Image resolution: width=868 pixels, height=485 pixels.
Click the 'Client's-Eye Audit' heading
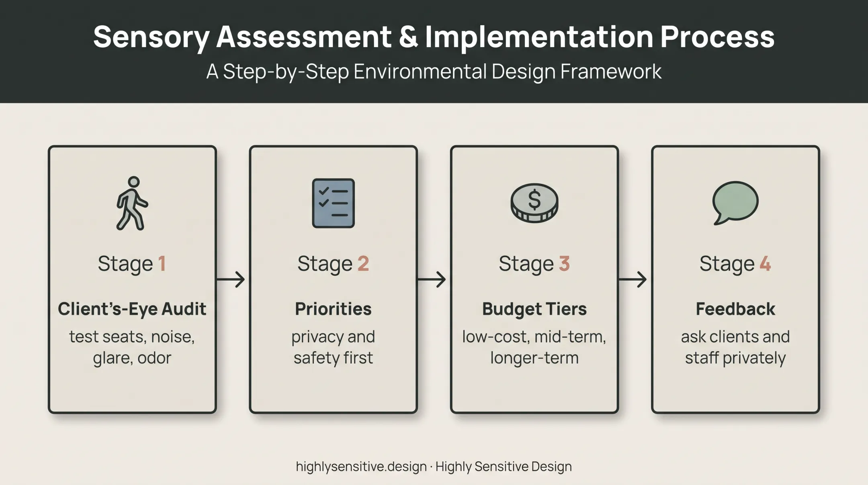click(x=132, y=309)
